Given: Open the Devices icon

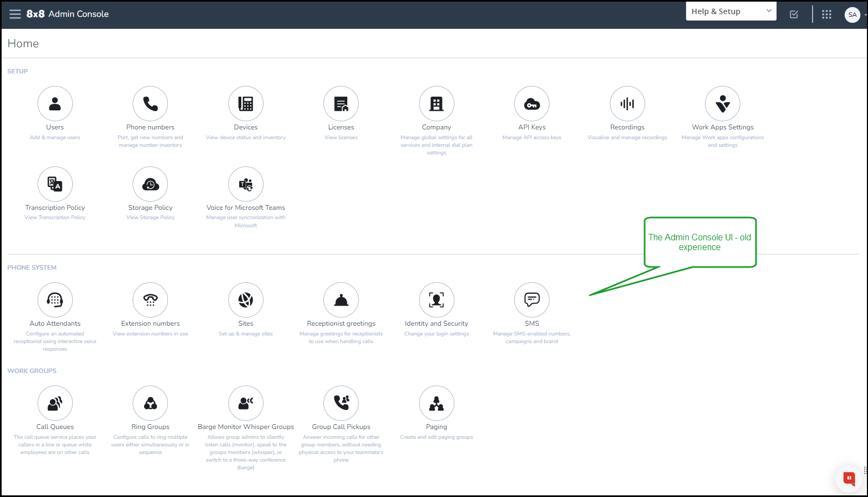Looking at the screenshot, I should [x=246, y=103].
